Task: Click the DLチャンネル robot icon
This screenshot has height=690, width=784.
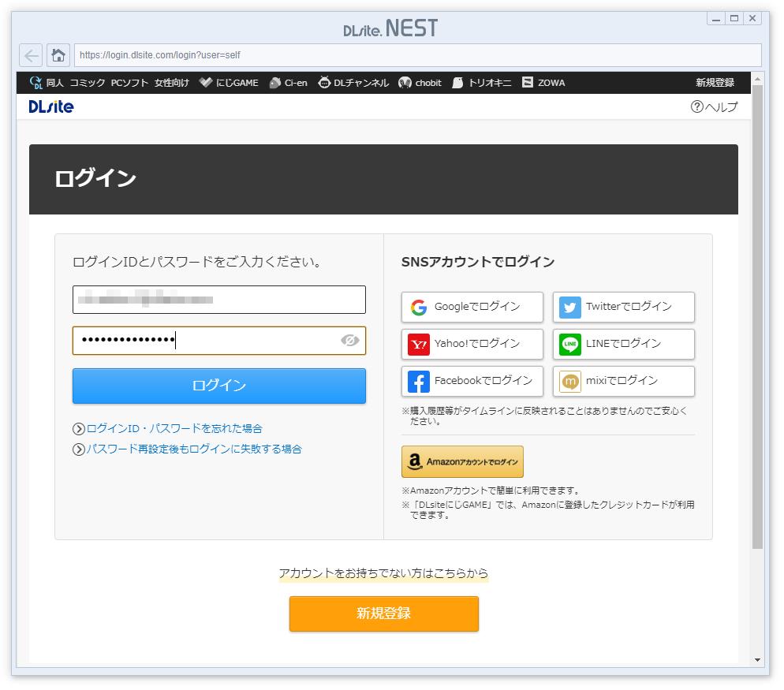Action: tap(324, 83)
